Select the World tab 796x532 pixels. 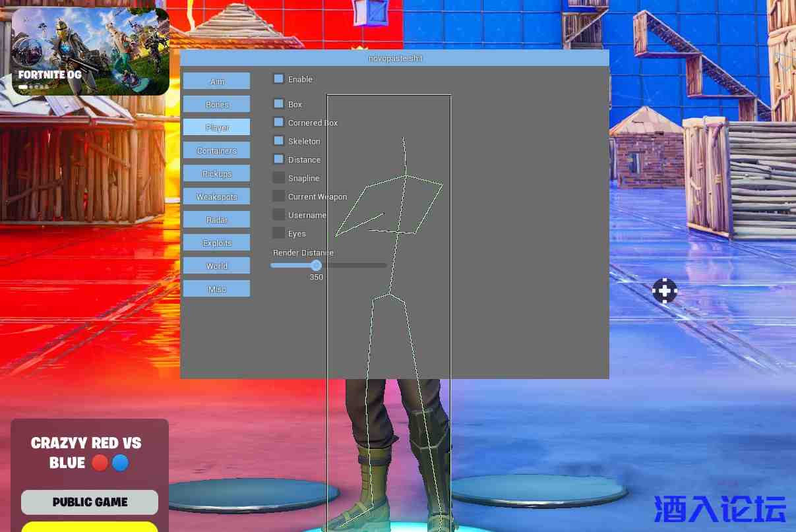click(x=216, y=266)
